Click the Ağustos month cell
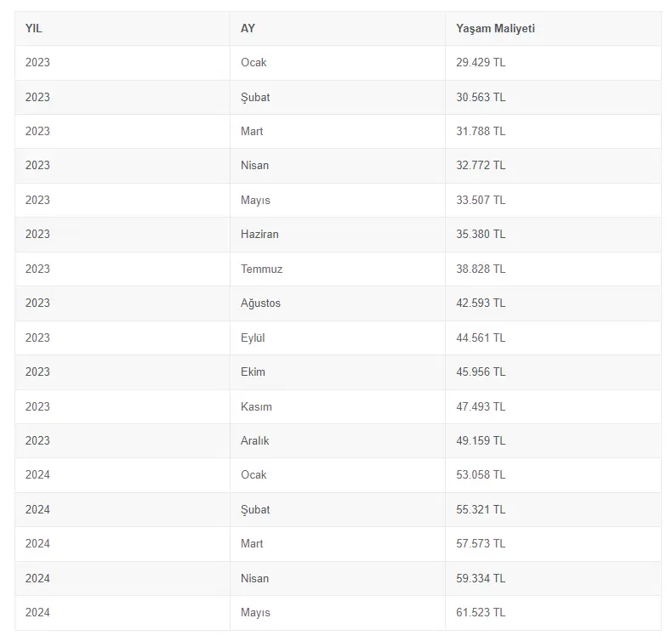Screen dimensions: 672x641 [260, 303]
